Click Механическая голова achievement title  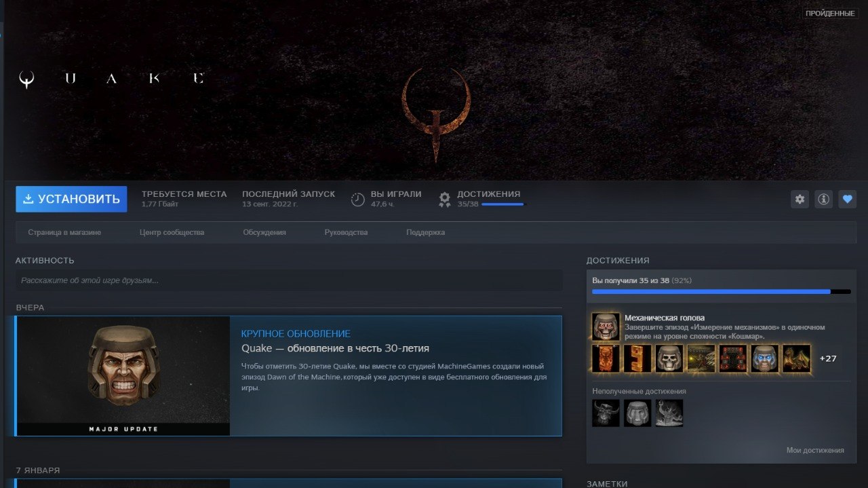coord(665,318)
